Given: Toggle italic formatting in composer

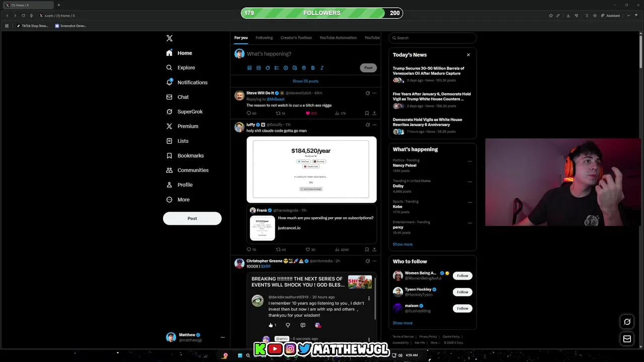Looking at the screenshot, I should [322, 68].
